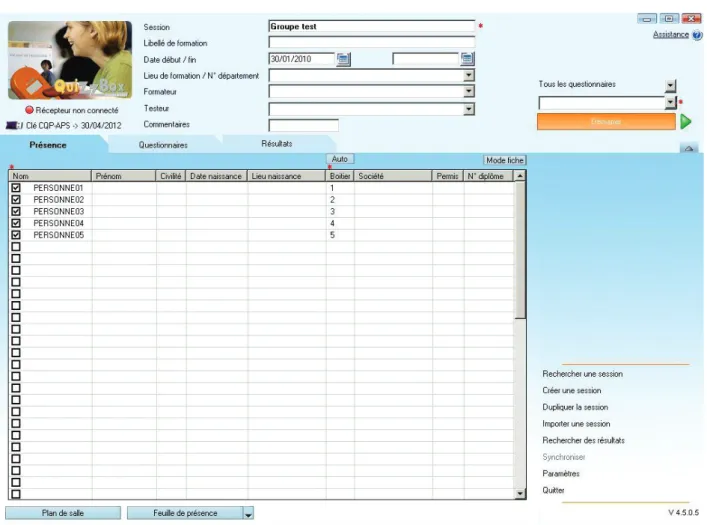
Task: Click the Auto button
Action: click(340, 159)
